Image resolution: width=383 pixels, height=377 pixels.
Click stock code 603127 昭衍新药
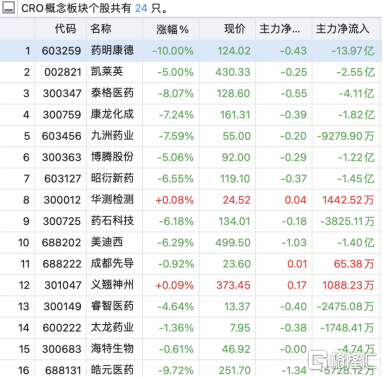[x=63, y=179]
